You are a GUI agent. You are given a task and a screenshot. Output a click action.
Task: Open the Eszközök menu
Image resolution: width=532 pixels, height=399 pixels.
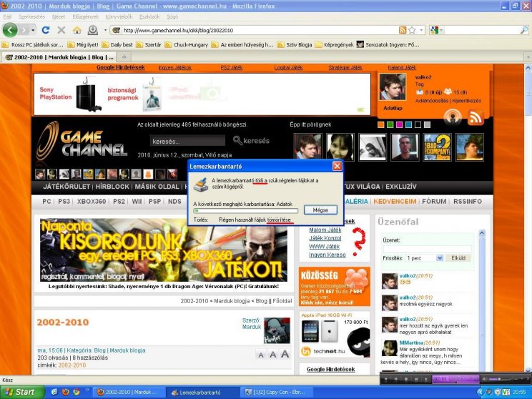pyautogui.click(x=149, y=16)
